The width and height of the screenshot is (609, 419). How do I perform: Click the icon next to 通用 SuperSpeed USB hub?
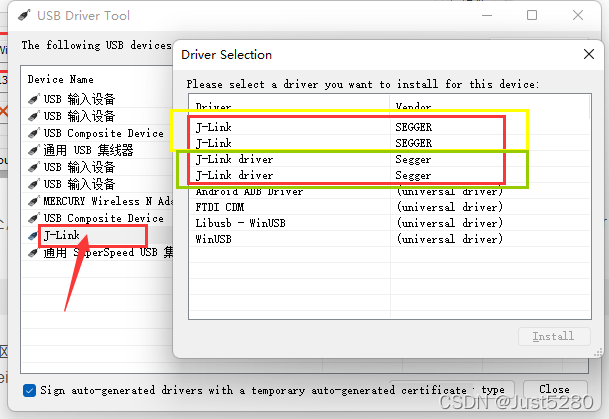point(34,253)
